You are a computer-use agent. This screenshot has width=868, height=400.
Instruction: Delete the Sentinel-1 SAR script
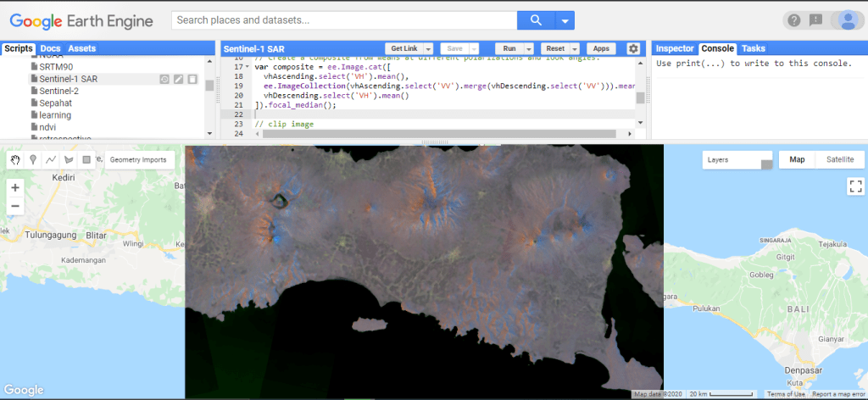click(x=192, y=79)
